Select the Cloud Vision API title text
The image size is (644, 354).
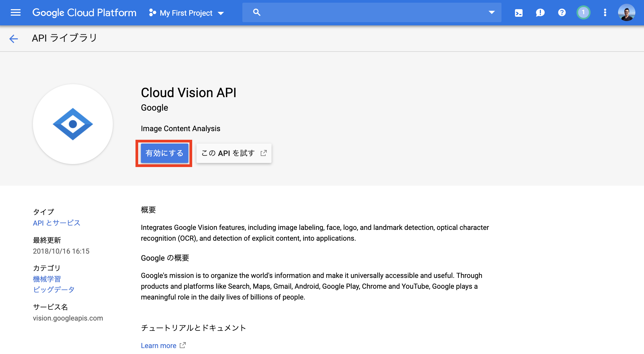coord(188,93)
